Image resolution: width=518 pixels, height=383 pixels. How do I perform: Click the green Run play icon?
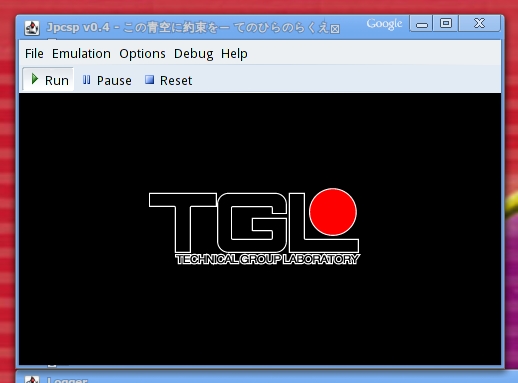34,79
